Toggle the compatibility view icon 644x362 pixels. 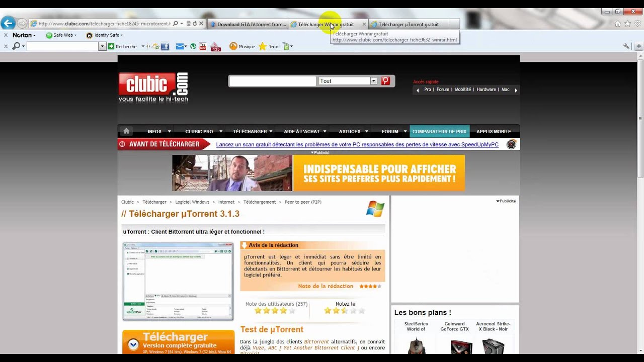pyautogui.click(x=189, y=24)
